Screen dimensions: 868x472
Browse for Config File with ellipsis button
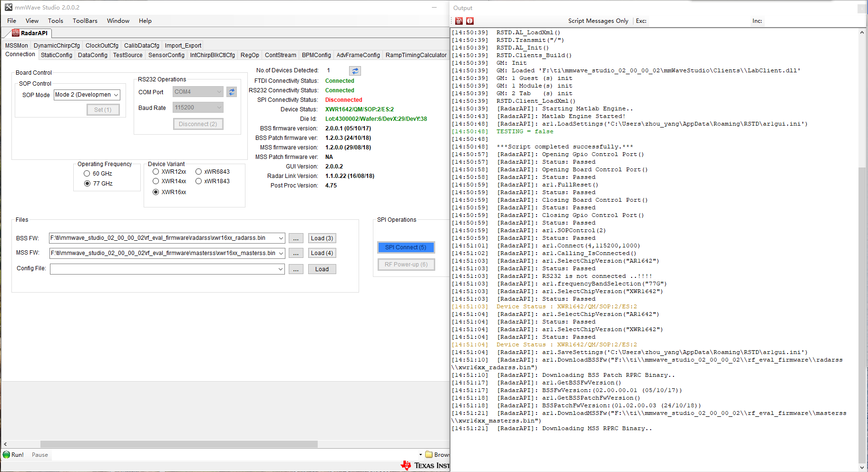pos(296,269)
